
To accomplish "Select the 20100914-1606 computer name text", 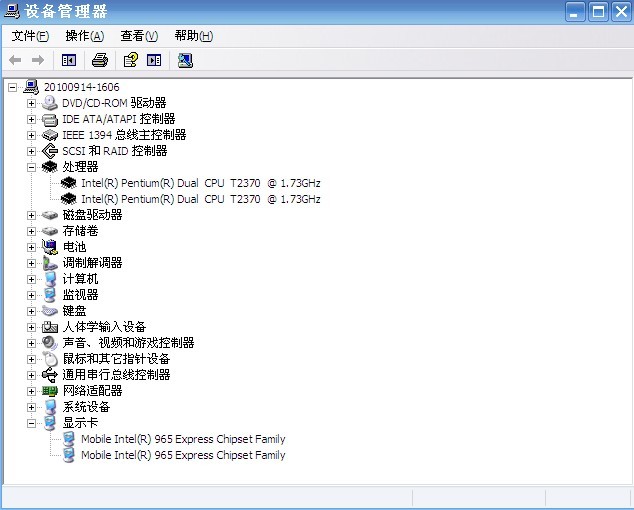I will pyautogui.click(x=82, y=87).
